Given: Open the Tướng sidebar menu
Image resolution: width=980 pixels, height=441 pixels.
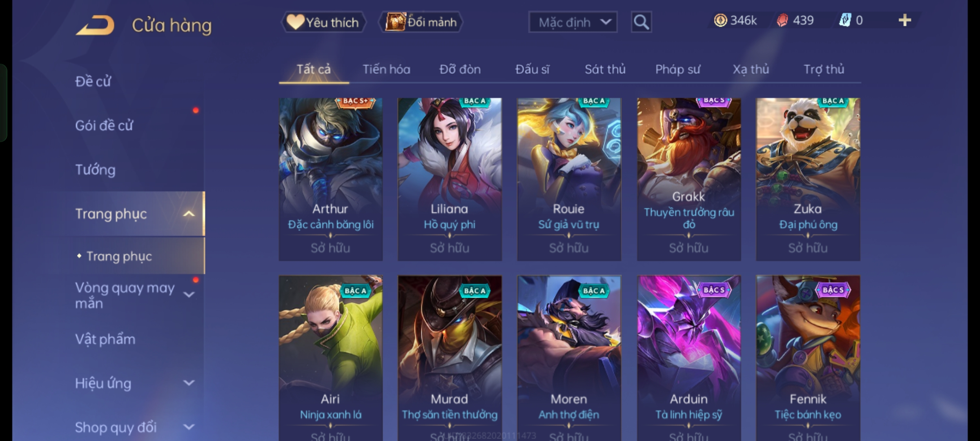Looking at the screenshot, I should (x=95, y=169).
